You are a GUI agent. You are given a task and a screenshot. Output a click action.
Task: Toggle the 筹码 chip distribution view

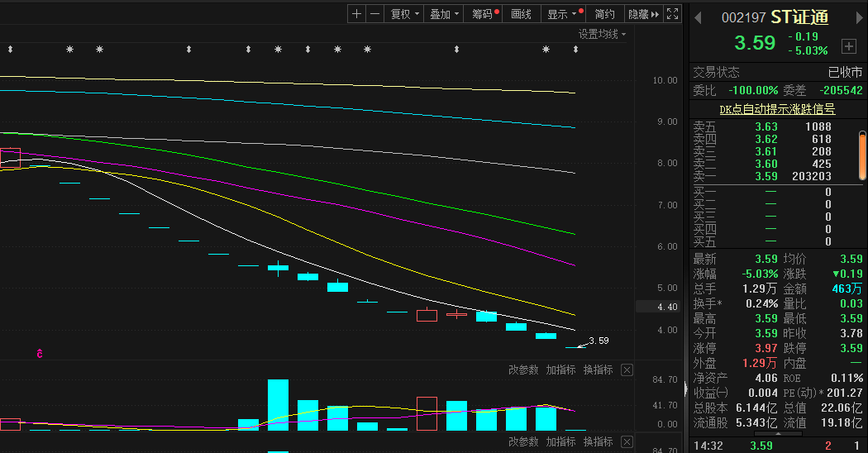click(483, 14)
